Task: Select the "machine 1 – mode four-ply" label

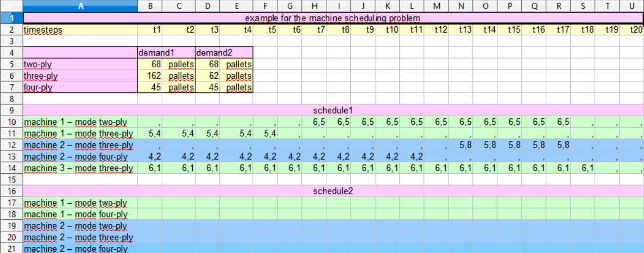Action: [80, 214]
